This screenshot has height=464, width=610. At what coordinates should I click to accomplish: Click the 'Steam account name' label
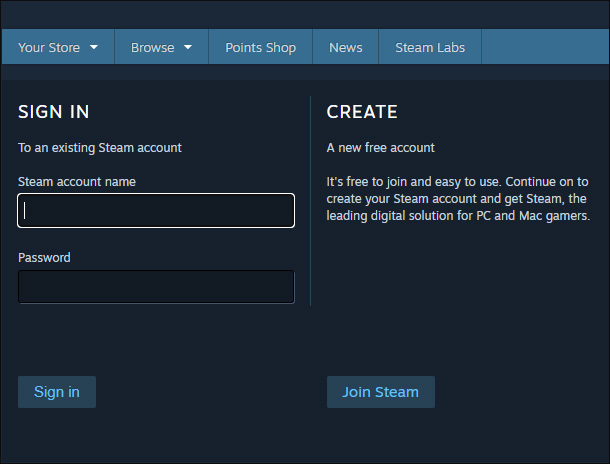pyautogui.click(x=77, y=182)
